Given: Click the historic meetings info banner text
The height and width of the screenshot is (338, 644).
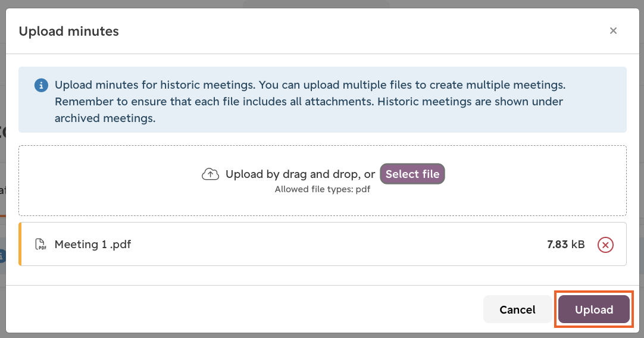Looking at the screenshot, I should 310,101.
